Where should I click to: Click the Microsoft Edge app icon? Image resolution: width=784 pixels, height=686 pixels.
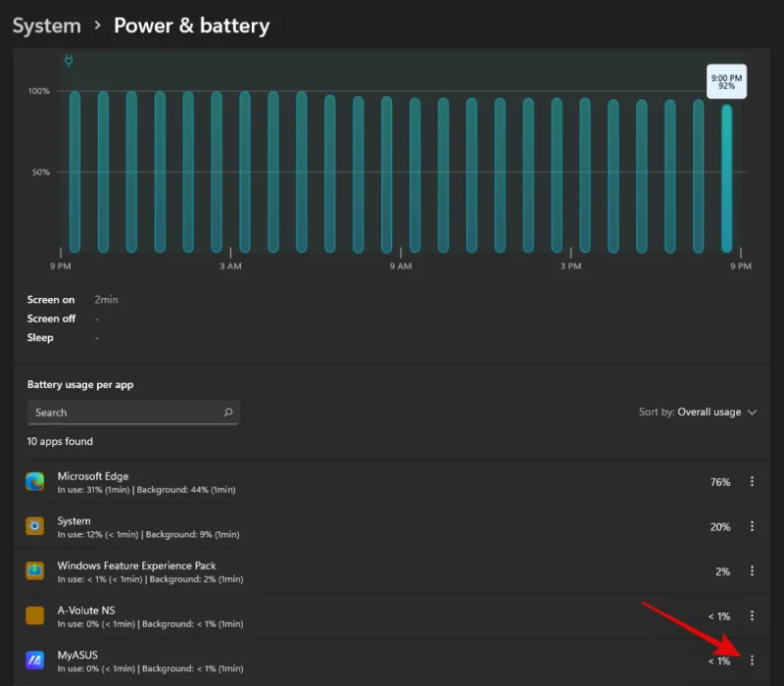[x=35, y=481]
